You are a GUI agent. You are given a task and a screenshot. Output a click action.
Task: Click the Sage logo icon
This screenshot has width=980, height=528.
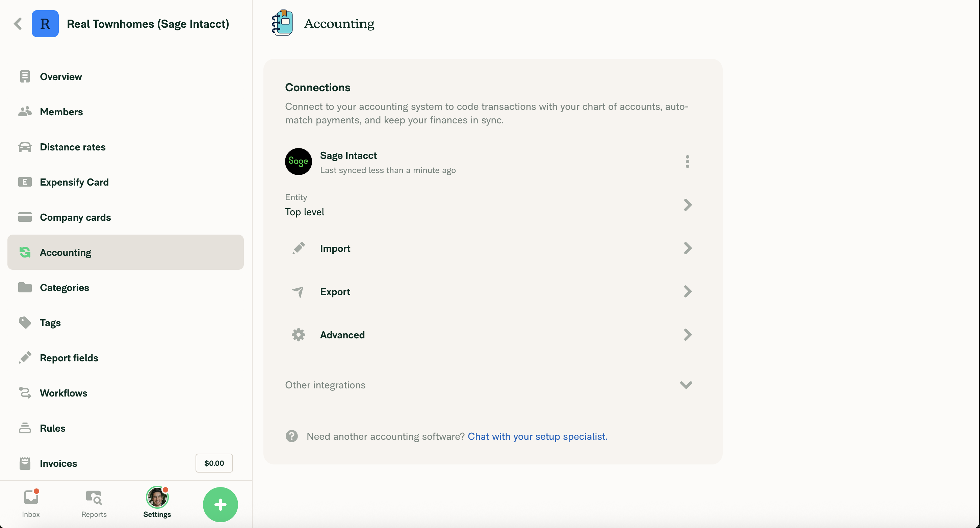click(x=298, y=162)
